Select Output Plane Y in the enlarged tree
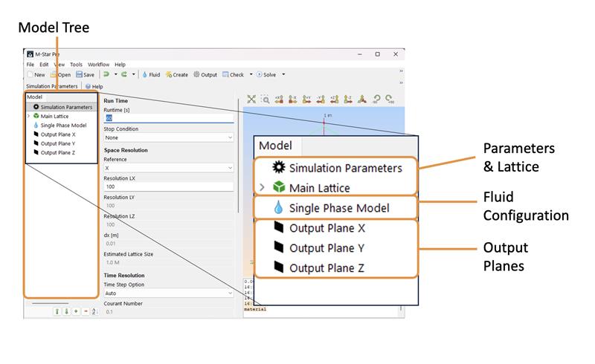The height and width of the screenshot is (364, 595). pyautogui.click(x=327, y=247)
